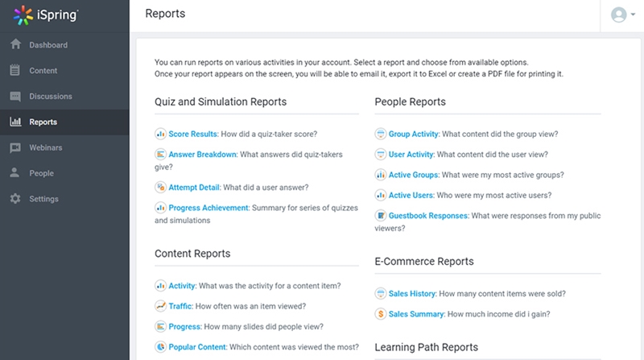
Task: Click the Settings gear icon in sidebar
Action: 15,199
